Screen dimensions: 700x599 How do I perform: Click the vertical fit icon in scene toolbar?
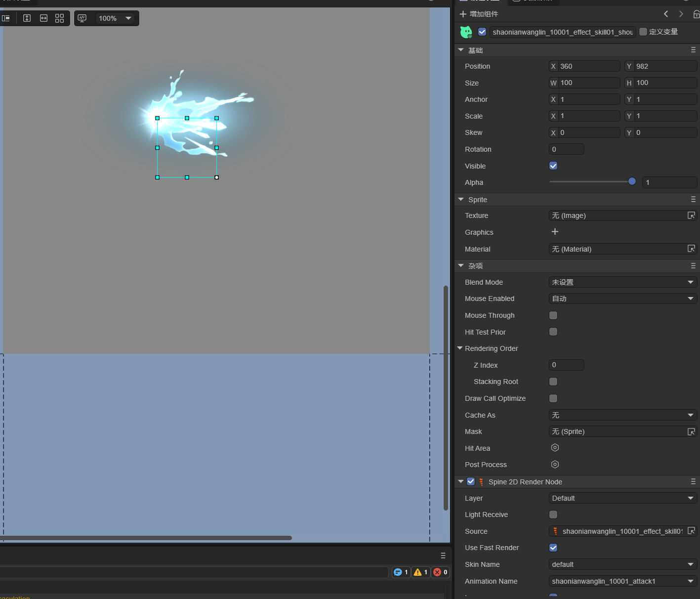click(x=27, y=18)
